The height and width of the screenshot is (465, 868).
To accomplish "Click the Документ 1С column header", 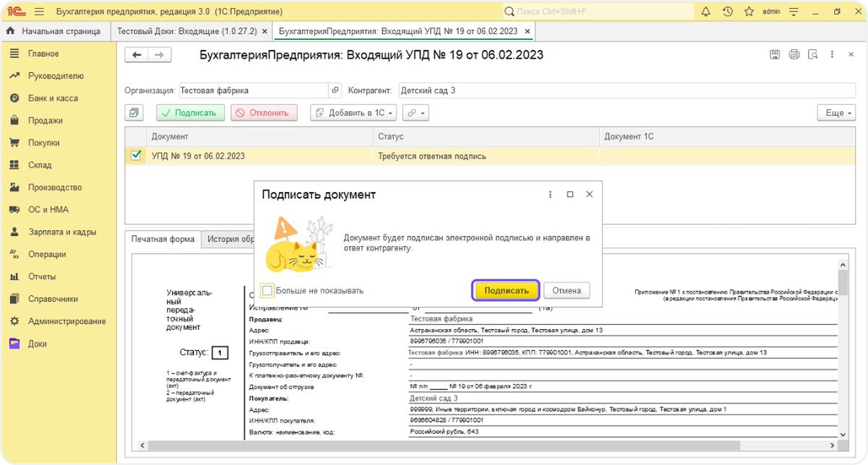I will click(x=727, y=136).
